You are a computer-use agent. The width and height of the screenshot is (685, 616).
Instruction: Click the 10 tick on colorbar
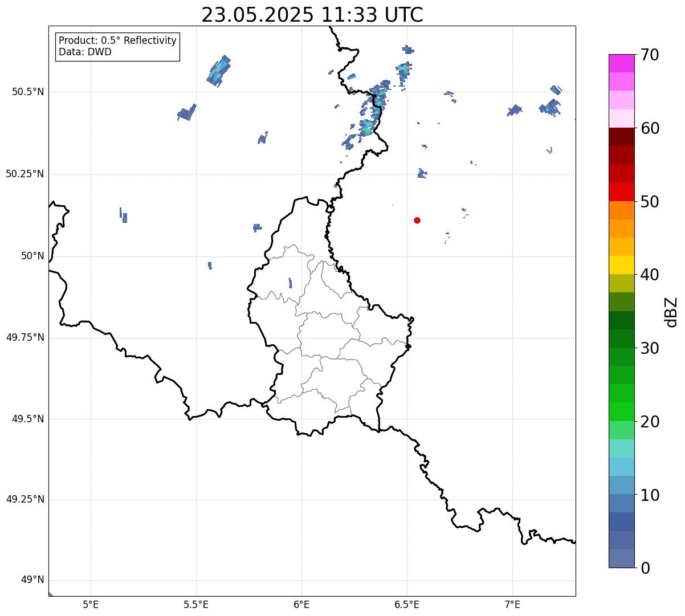pyautogui.click(x=649, y=495)
